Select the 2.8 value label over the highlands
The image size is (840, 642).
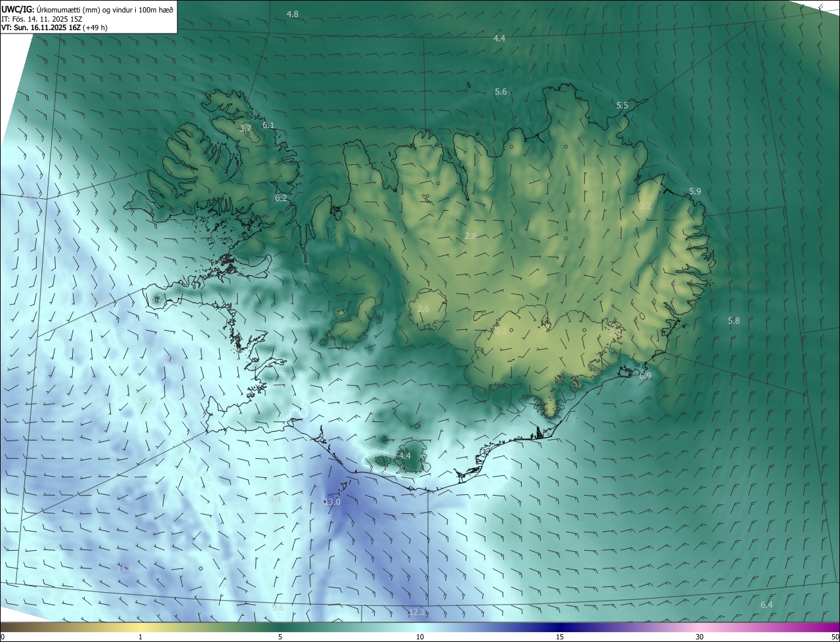pos(471,236)
